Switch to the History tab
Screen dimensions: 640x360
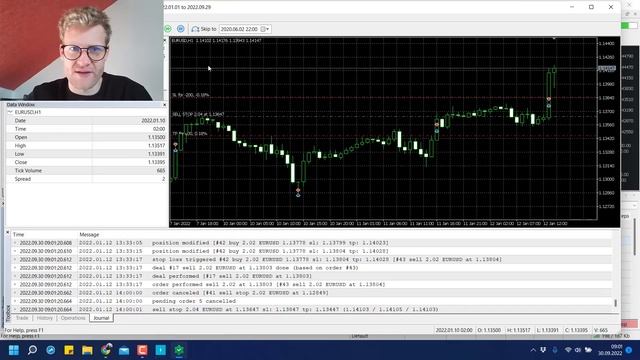point(44,318)
